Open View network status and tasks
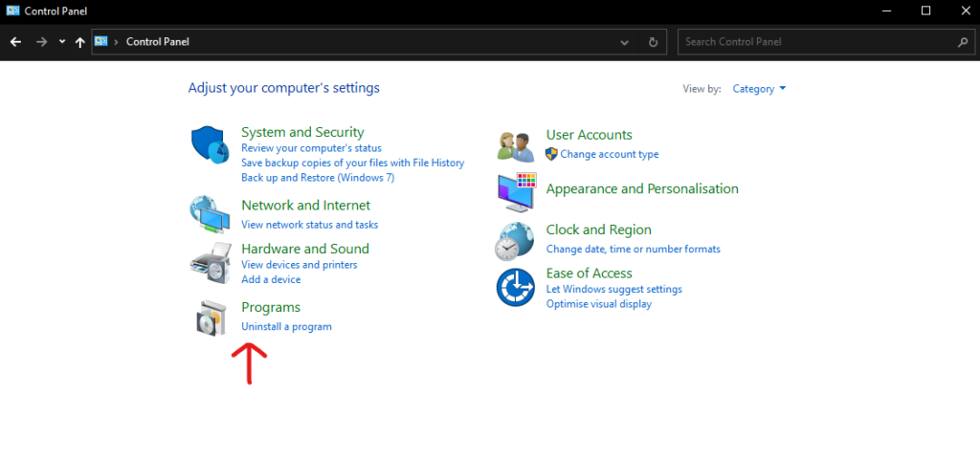The width and height of the screenshot is (980, 459). [309, 225]
